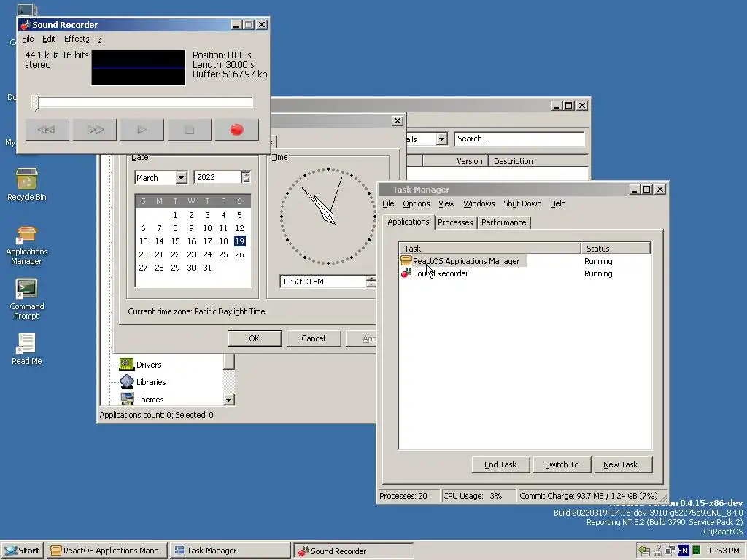Click the Task column header
This screenshot has width=747, height=560.
(x=489, y=248)
